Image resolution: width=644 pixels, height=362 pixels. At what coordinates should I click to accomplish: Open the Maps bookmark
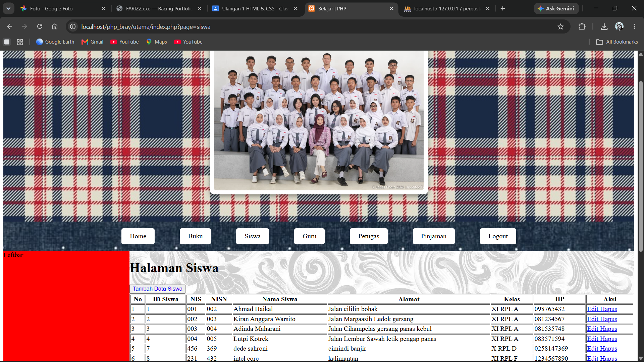point(157,42)
